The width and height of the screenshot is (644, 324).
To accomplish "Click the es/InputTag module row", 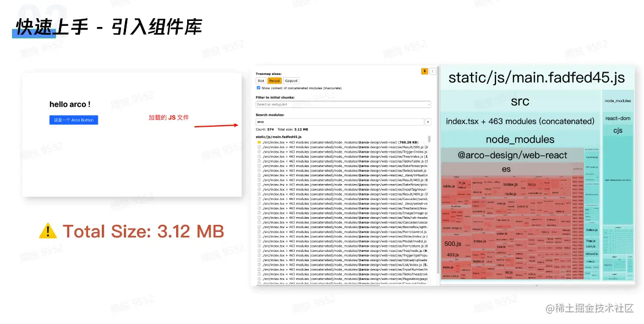I will pyautogui.click(x=342, y=190).
